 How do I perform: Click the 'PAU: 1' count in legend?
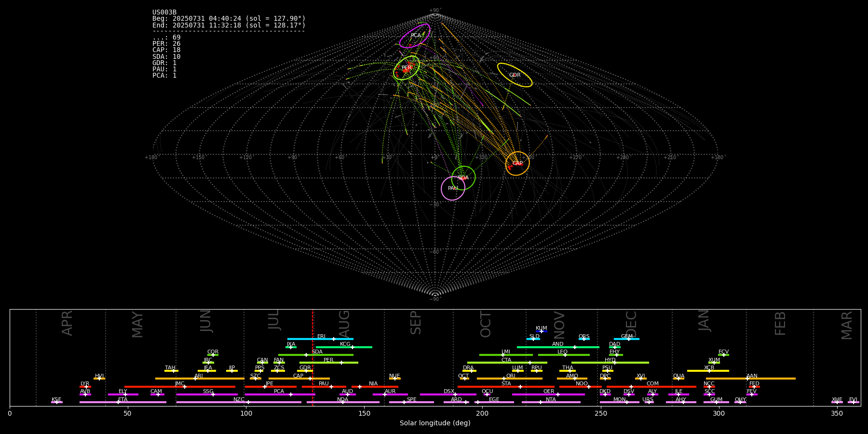point(164,69)
